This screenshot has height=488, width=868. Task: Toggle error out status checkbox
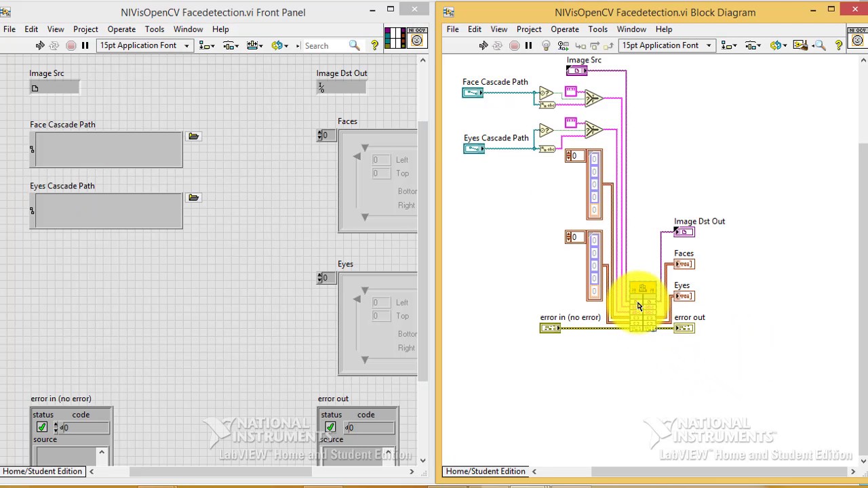[330, 427]
